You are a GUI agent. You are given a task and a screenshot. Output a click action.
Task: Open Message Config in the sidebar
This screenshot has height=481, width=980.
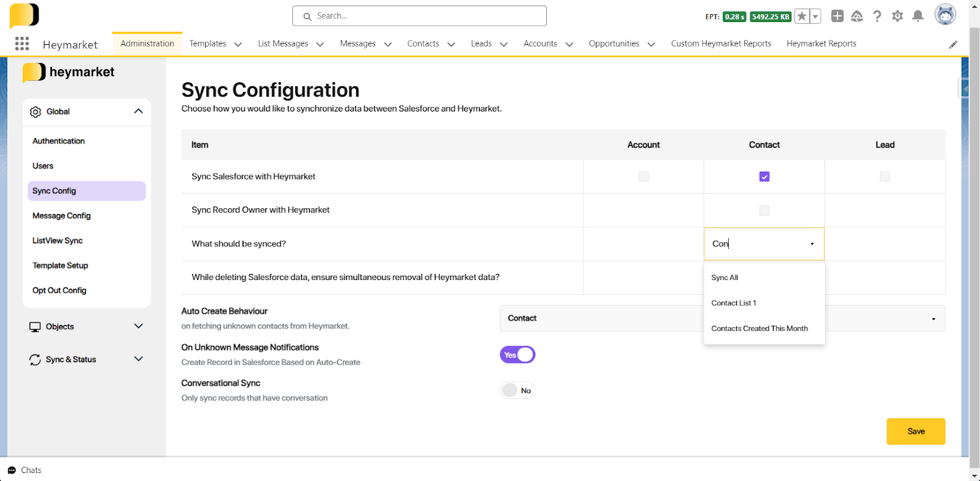tap(61, 216)
